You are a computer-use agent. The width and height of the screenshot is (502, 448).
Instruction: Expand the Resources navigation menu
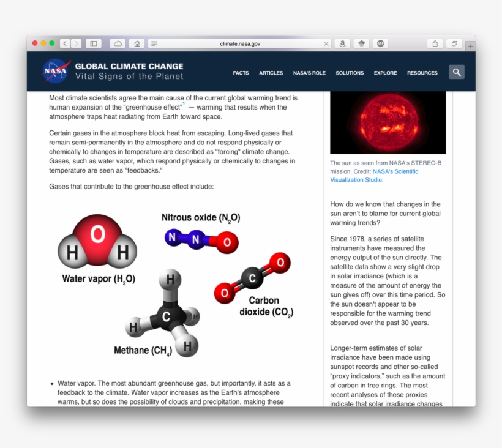tap(422, 73)
